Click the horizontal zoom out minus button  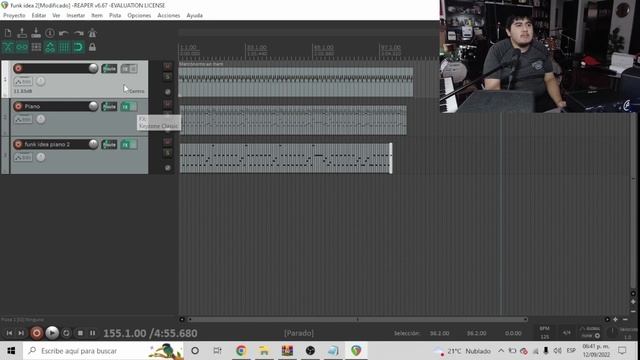tap(625, 320)
